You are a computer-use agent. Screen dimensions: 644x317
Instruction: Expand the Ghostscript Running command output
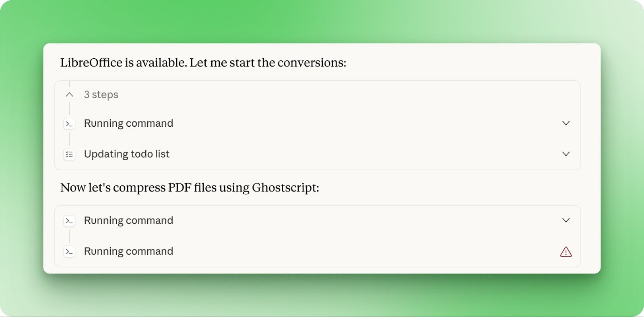tap(566, 220)
